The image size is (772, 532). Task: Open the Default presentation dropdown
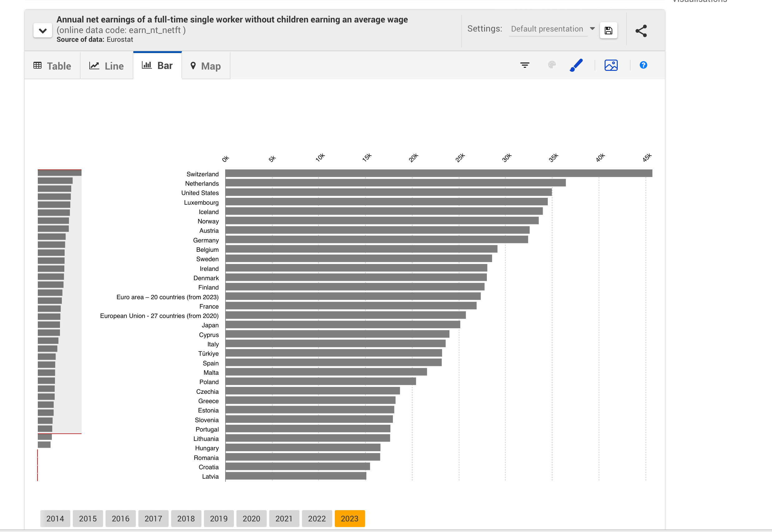(x=547, y=29)
